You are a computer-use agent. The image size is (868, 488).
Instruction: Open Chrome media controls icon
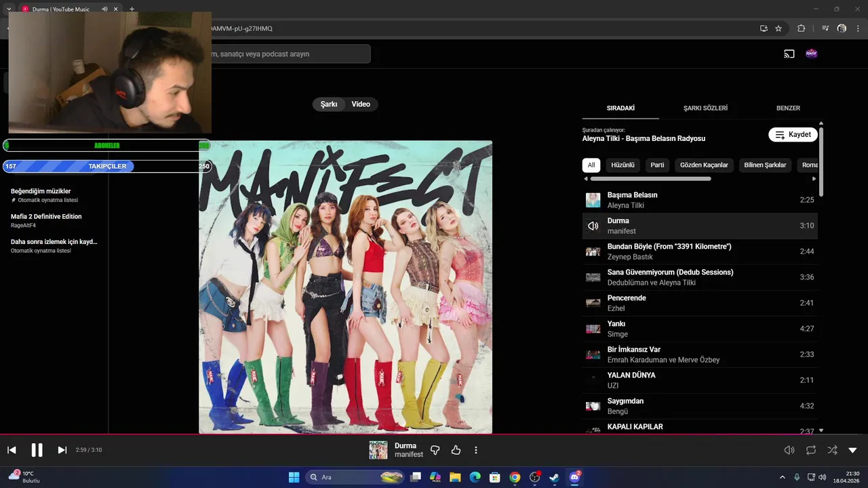click(825, 28)
